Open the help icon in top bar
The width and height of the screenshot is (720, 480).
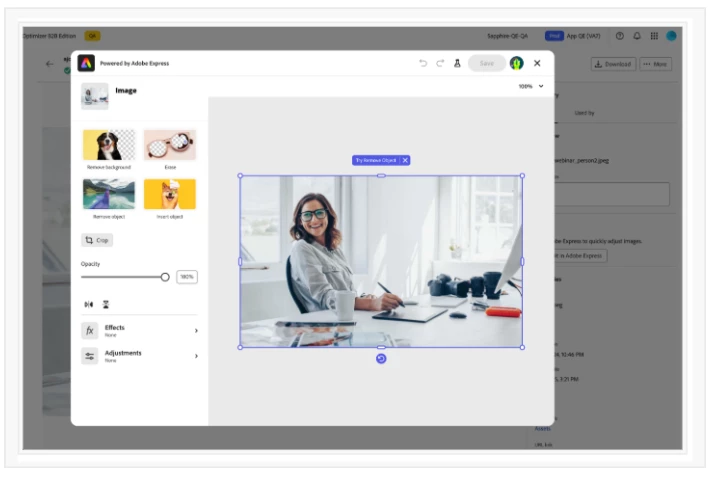coord(619,36)
